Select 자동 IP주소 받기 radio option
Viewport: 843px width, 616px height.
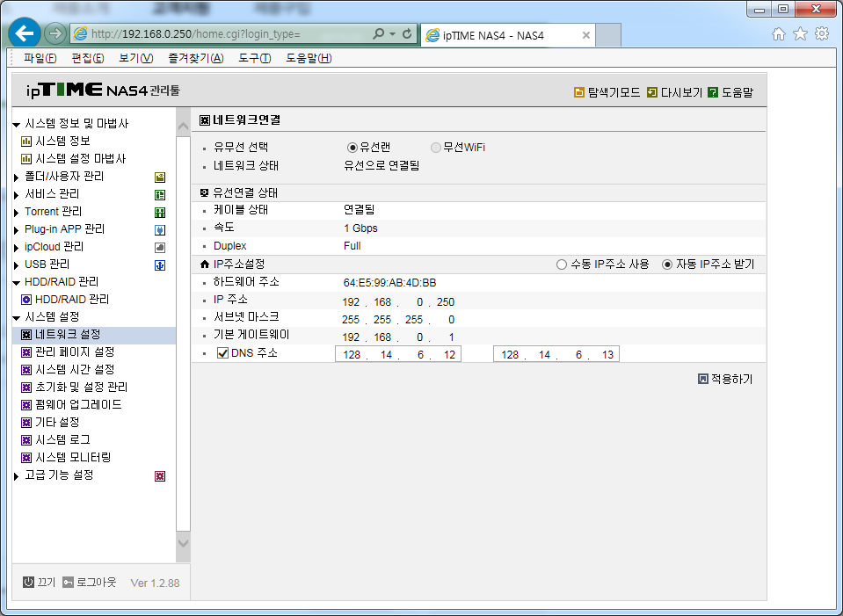point(666,265)
